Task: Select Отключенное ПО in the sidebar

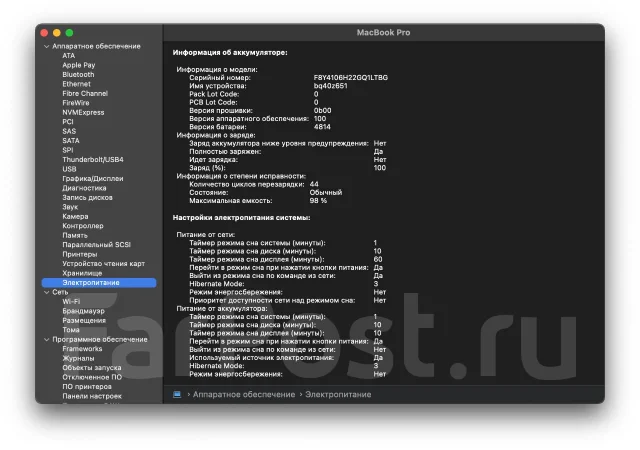Action: tap(92, 377)
